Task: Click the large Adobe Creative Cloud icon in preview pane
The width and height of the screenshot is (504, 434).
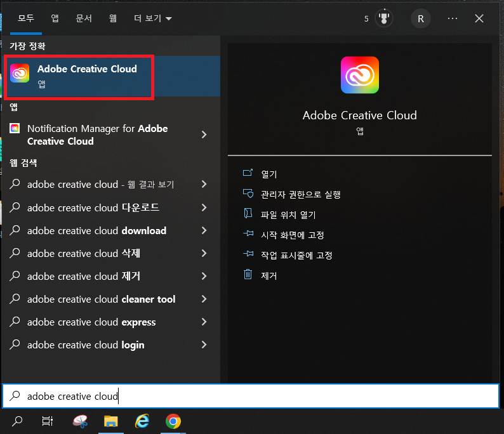Action: 360,75
